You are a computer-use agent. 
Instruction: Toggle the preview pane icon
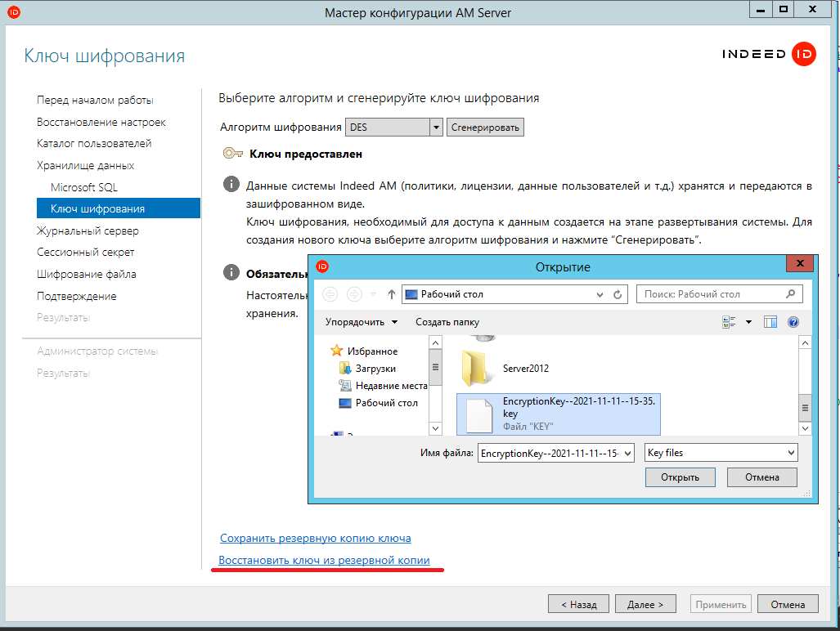pos(770,322)
